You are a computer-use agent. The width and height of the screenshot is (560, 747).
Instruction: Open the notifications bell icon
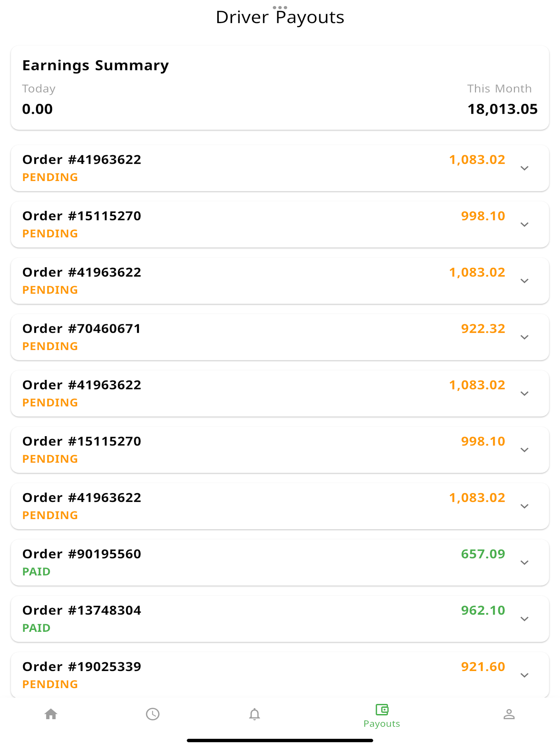[254, 714]
